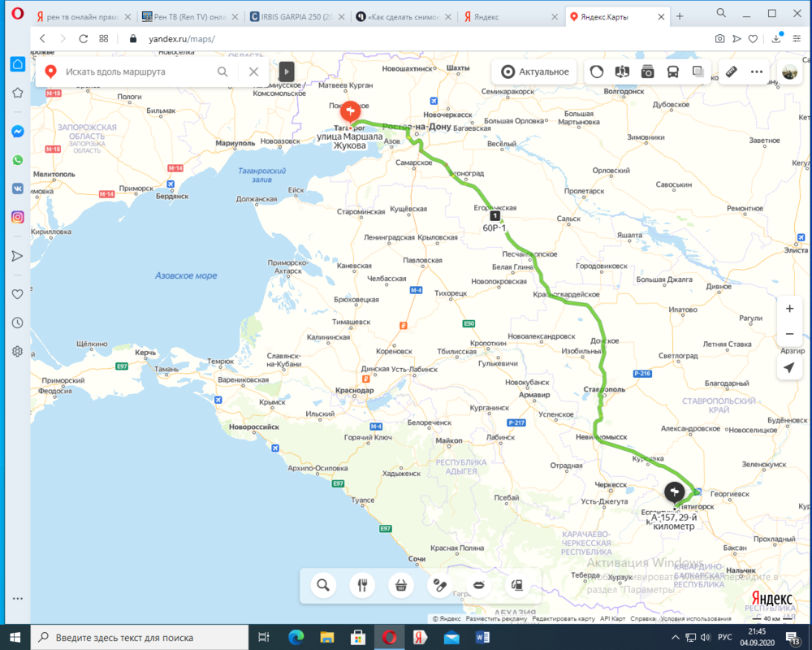This screenshot has width=812, height=650.
Task: Show hidden tray icons chevron
Action: 675,638
